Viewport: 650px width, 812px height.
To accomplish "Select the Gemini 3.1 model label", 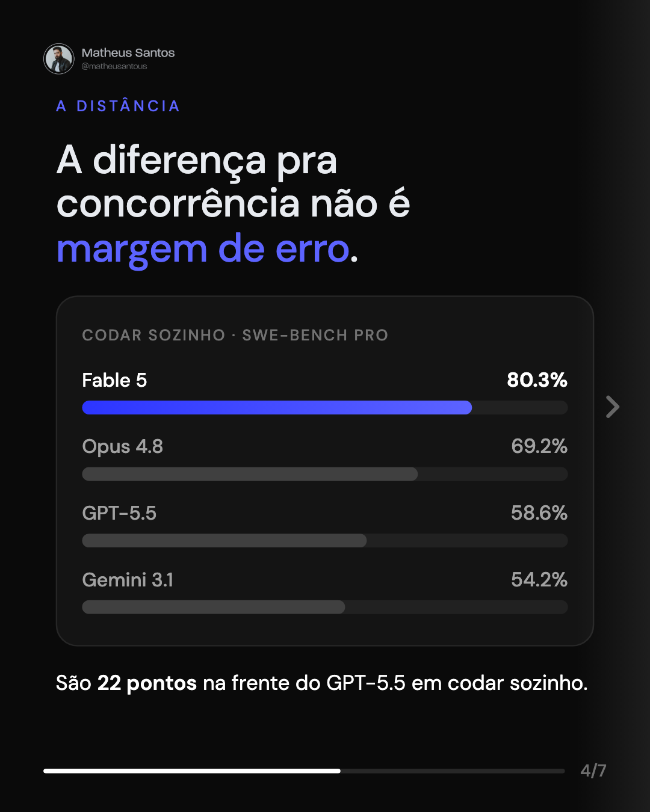I will [x=128, y=580].
